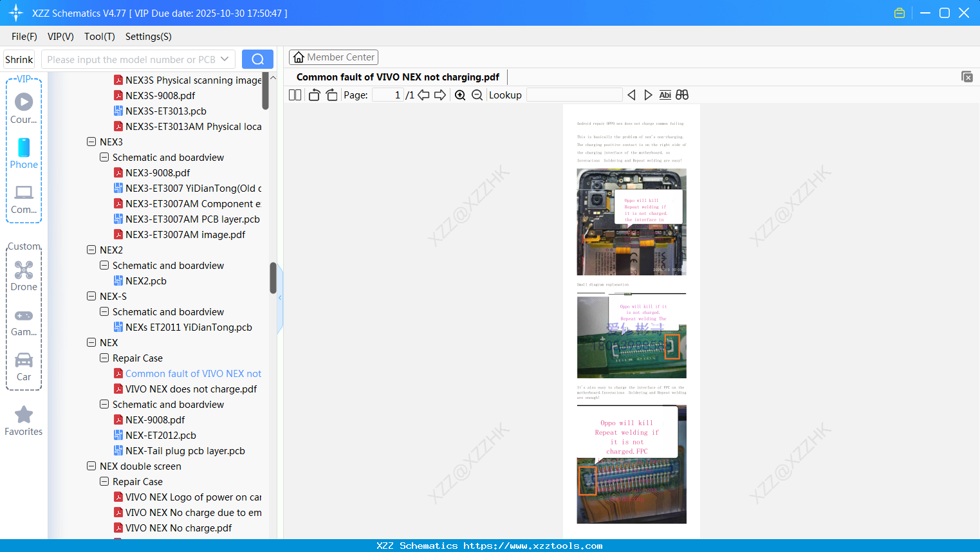Open the File(F) menu
Screen dimensions: 980x552
[x=24, y=37]
